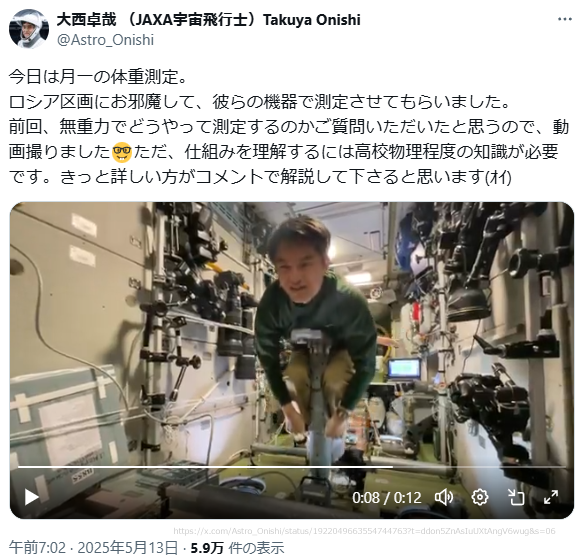Click the 0:08 / 0:12 time display
This screenshot has height=559, width=586.
pos(386,497)
